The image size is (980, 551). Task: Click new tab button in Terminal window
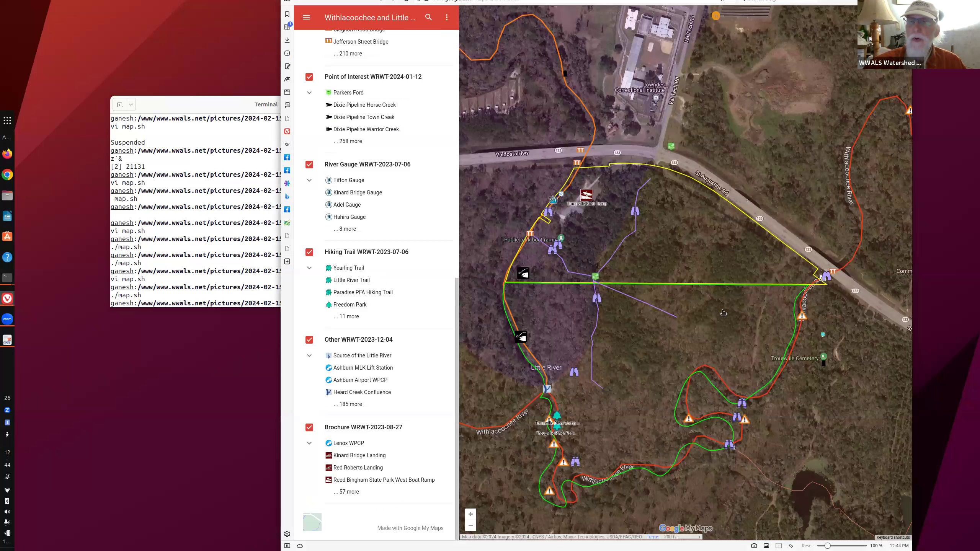coord(119,104)
